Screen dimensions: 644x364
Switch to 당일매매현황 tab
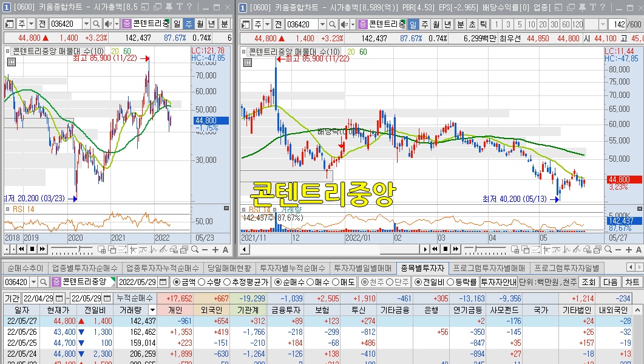point(229,268)
